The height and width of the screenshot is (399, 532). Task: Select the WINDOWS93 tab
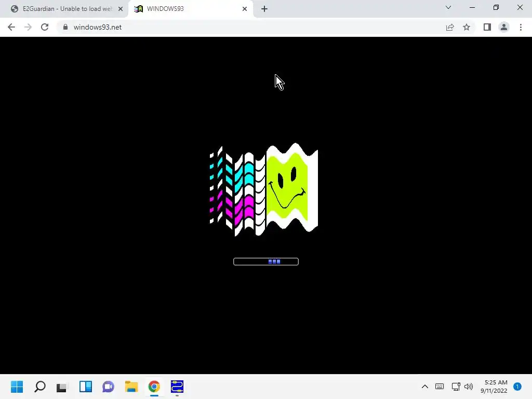(x=191, y=9)
